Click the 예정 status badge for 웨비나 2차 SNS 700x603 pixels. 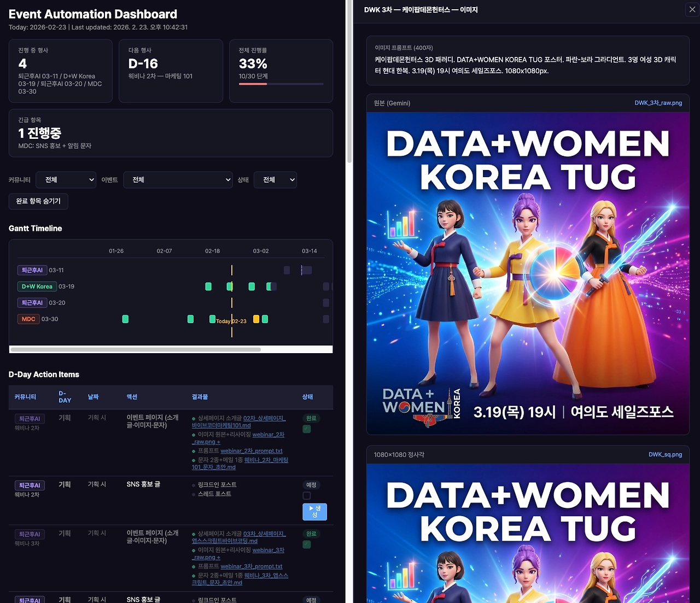point(311,485)
